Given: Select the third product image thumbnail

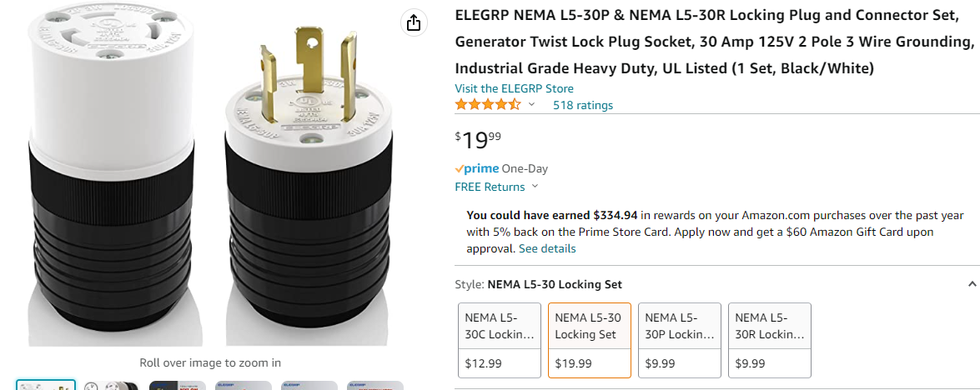Looking at the screenshot, I should (177, 385).
